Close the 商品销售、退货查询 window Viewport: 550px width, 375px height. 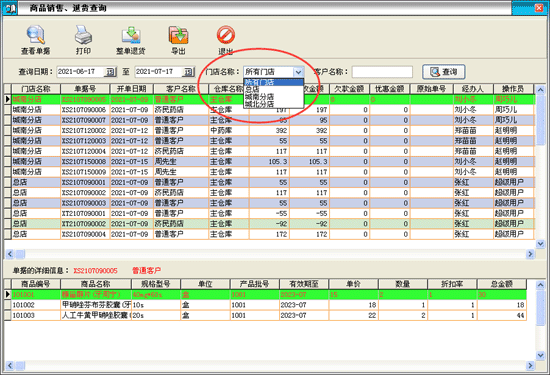(x=539, y=8)
